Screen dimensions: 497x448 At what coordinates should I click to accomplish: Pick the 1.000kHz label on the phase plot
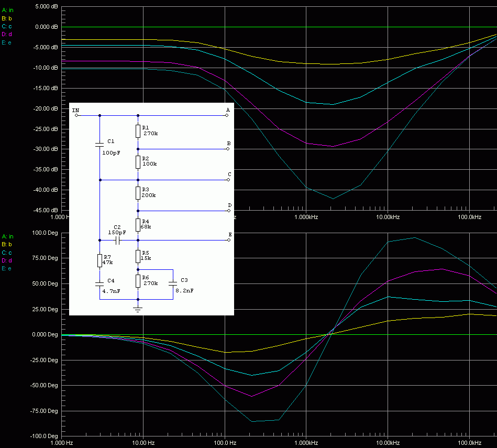point(306,443)
